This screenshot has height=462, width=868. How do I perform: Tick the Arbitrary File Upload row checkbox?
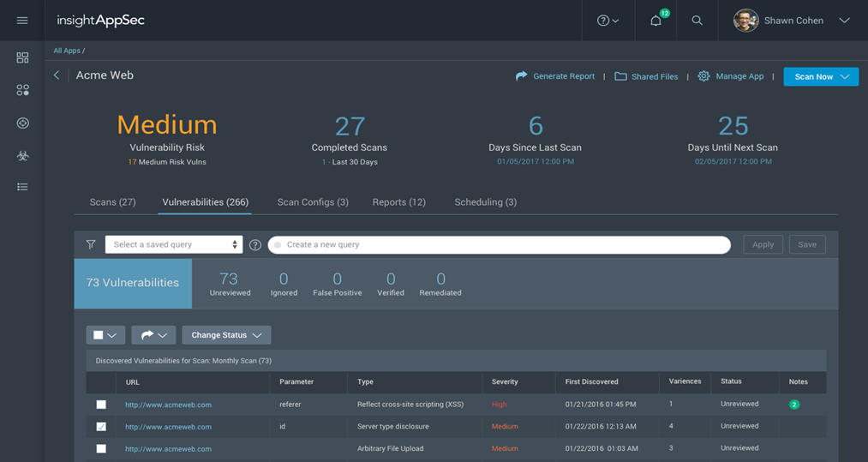pos(101,448)
